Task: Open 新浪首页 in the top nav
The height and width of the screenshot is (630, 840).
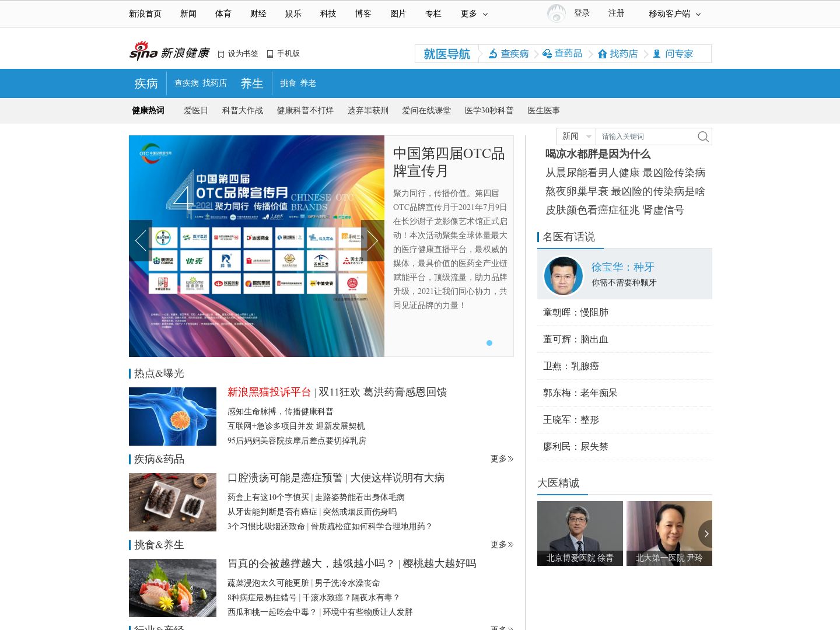Action: (x=145, y=13)
